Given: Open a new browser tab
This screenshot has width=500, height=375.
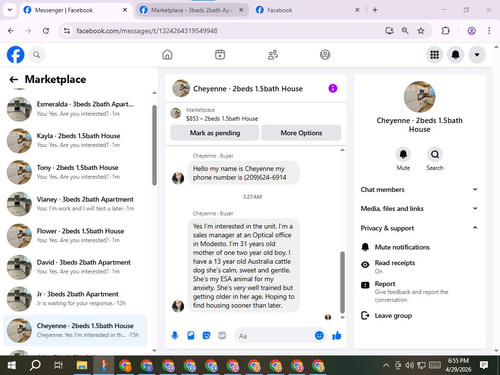Looking at the screenshot, I should (x=375, y=10).
